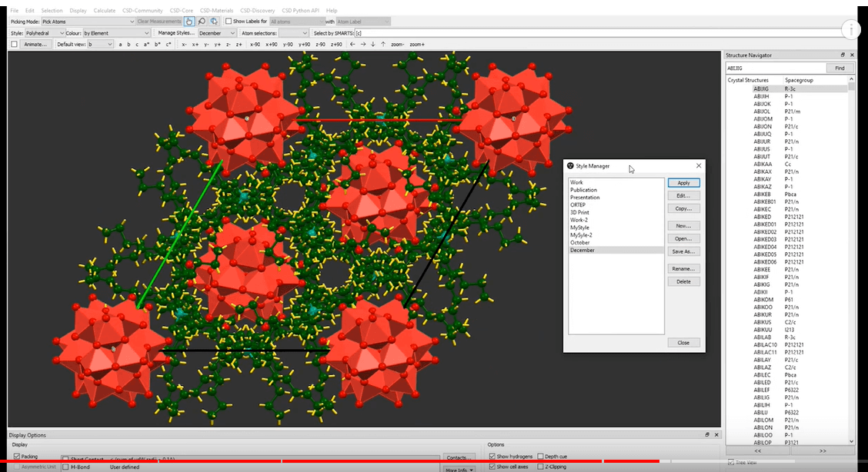Disable Show hydrogens checkbox

492,456
